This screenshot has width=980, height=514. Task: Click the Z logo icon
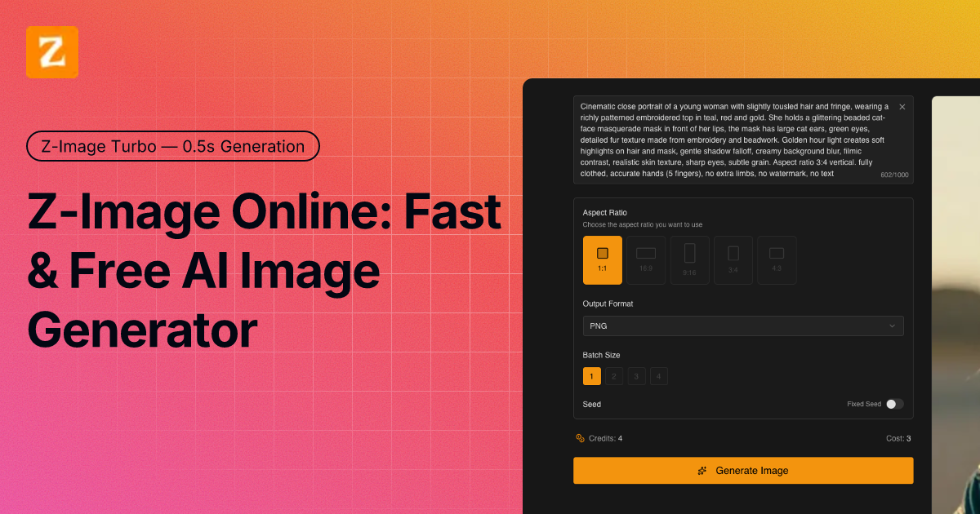[x=51, y=51]
